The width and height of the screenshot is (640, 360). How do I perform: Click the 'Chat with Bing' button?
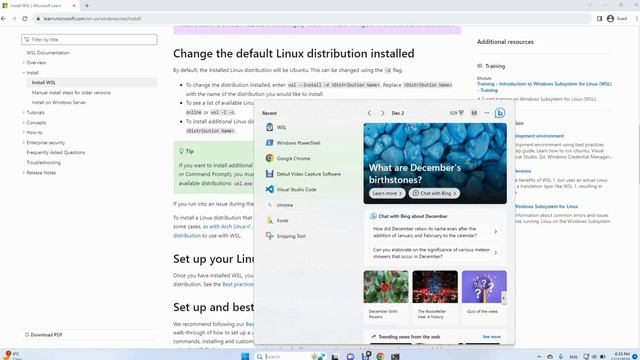(x=434, y=193)
